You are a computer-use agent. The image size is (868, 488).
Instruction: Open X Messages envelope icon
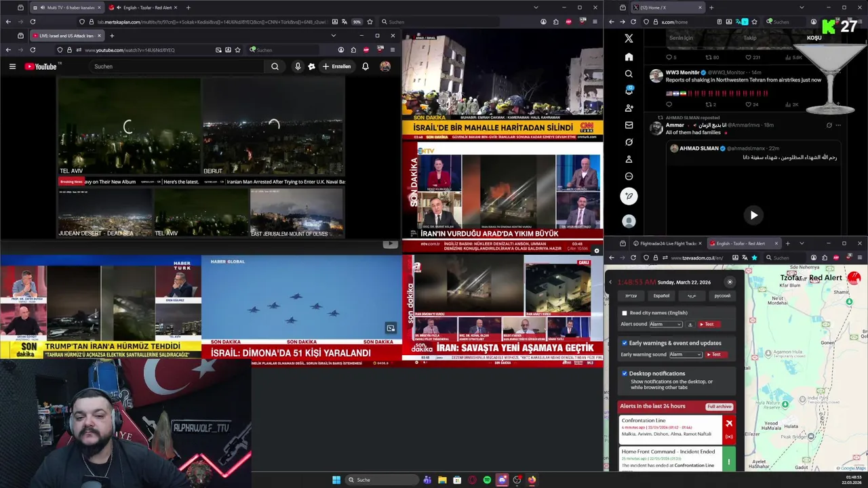tap(629, 125)
